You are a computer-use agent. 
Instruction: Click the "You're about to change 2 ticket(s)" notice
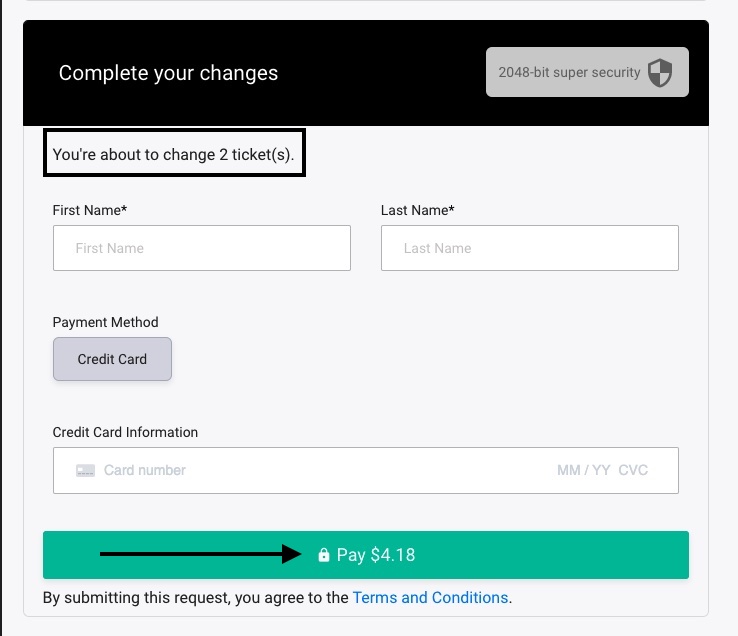coord(173,154)
